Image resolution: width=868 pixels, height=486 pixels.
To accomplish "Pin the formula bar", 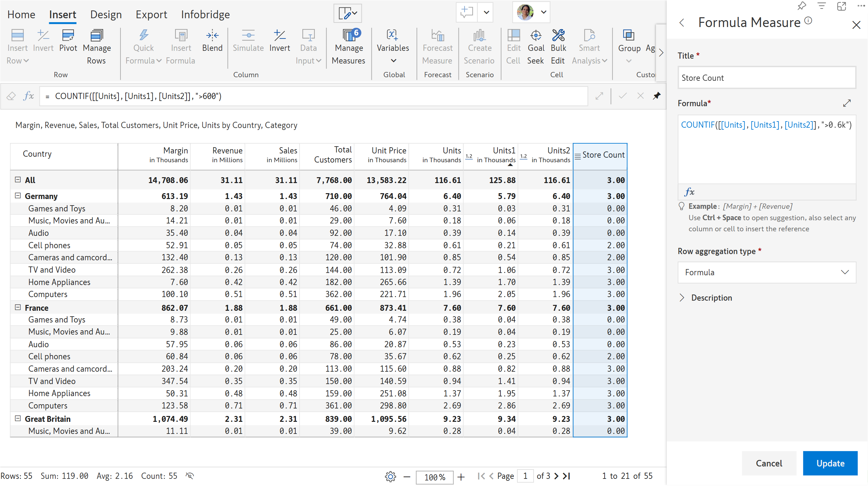I will coord(656,96).
